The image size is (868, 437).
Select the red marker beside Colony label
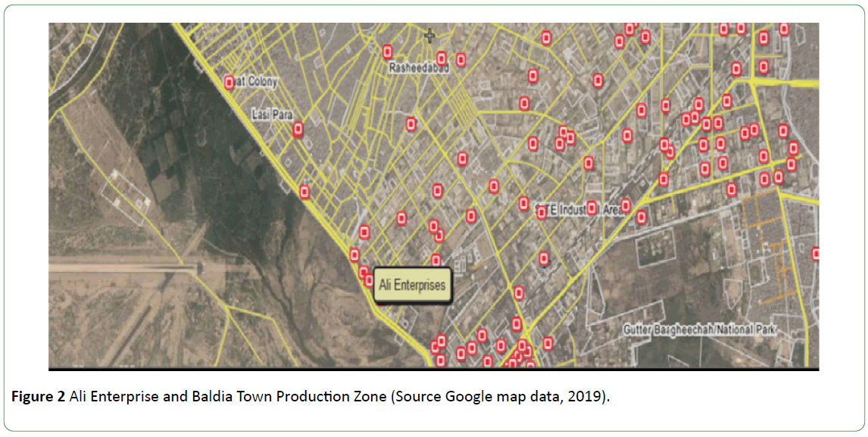coord(229,83)
